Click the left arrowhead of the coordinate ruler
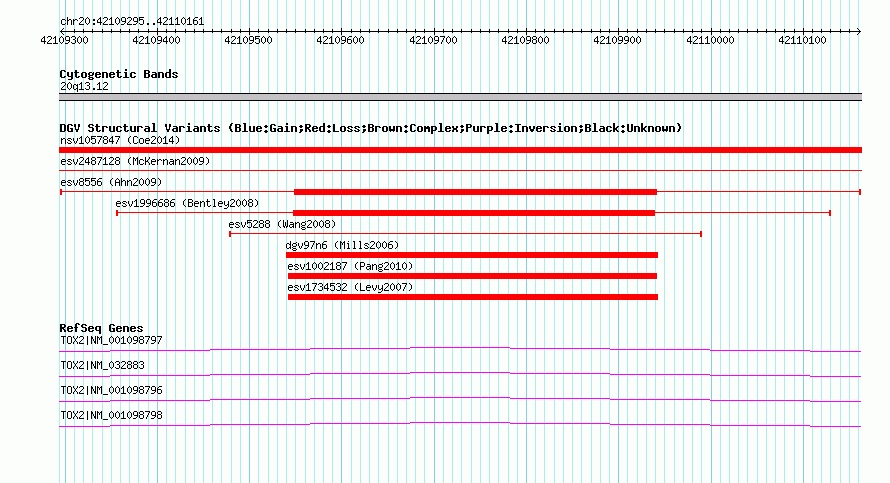The width and height of the screenshot is (890, 483). coord(62,31)
